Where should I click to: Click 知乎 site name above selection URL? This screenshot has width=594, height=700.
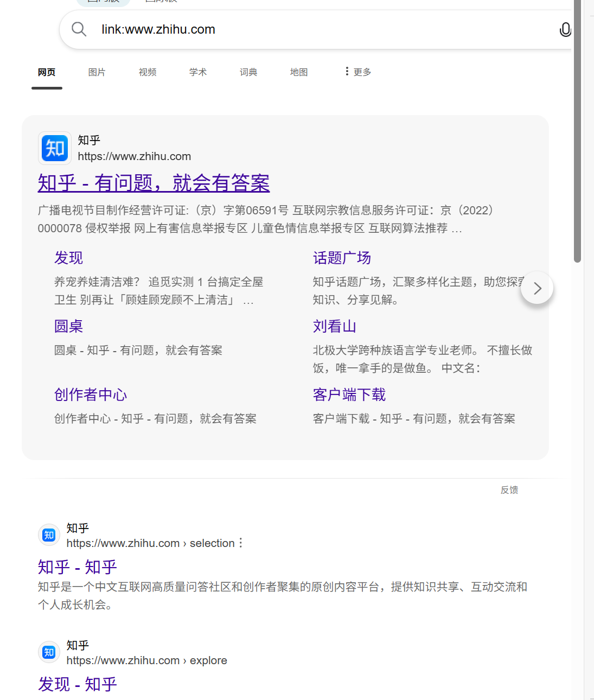(x=78, y=529)
